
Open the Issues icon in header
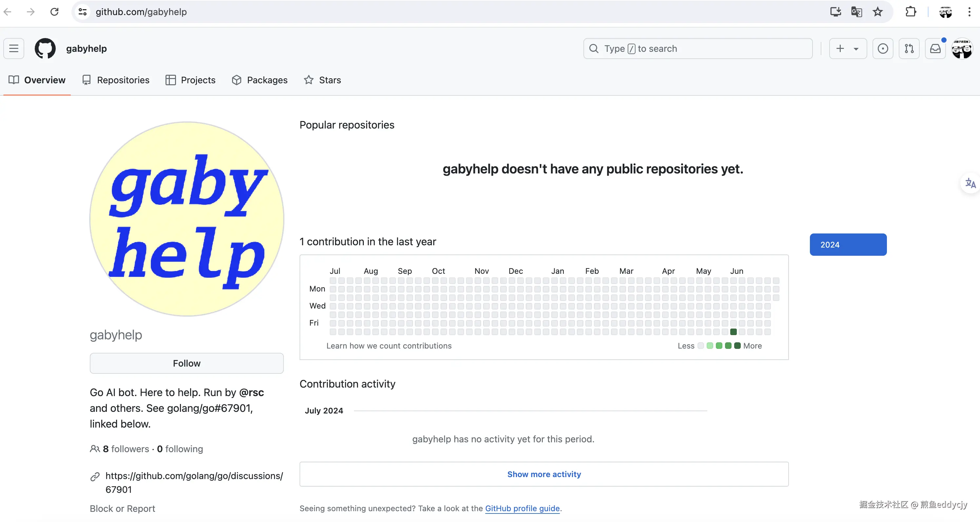tap(883, 48)
